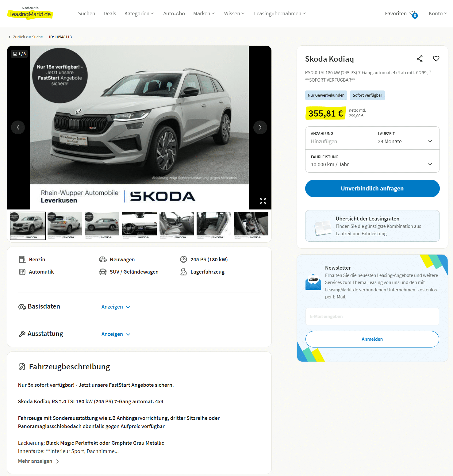Open the Laufzeit 24 Monate dropdown
453x476 pixels.
pyautogui.click(x=406, y=138)
